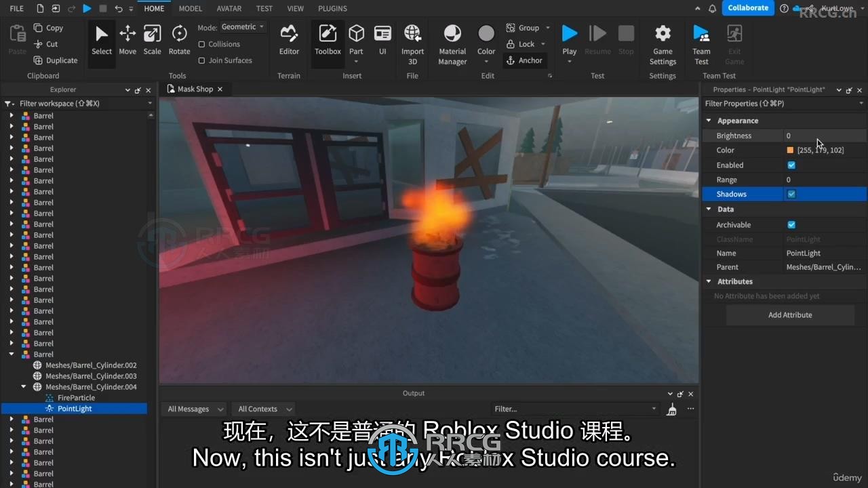Switch to the PLUGINS tab
Screen dimensions: 868x488
pos(332,8)
